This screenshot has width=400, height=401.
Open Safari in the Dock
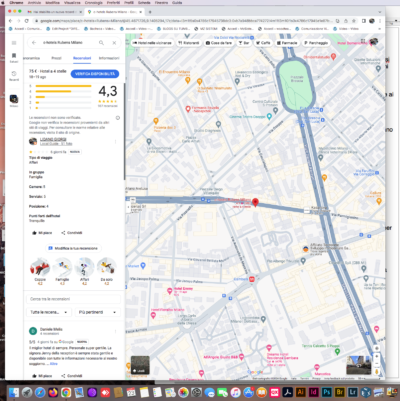pyautogui.click(x=40, y=392)
